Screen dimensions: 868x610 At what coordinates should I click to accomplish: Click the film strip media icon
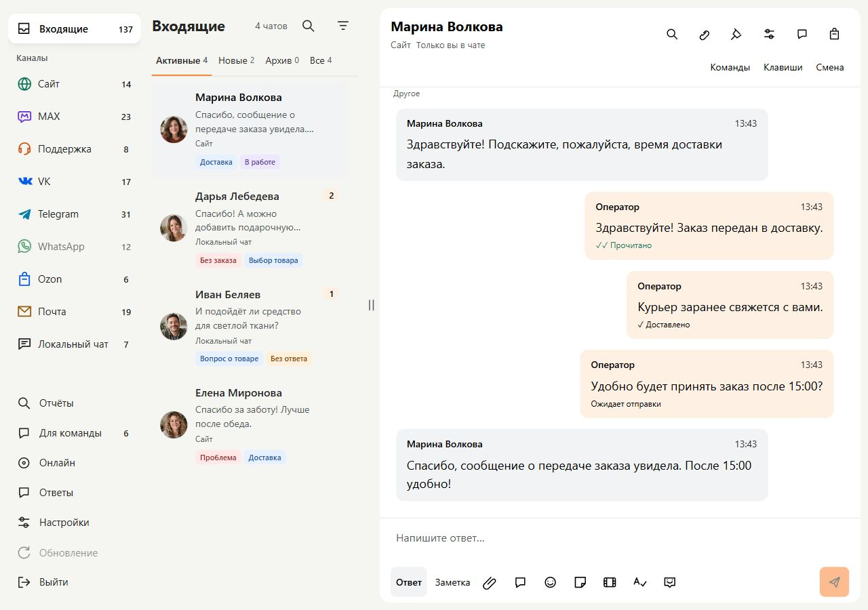coord(610,582)
